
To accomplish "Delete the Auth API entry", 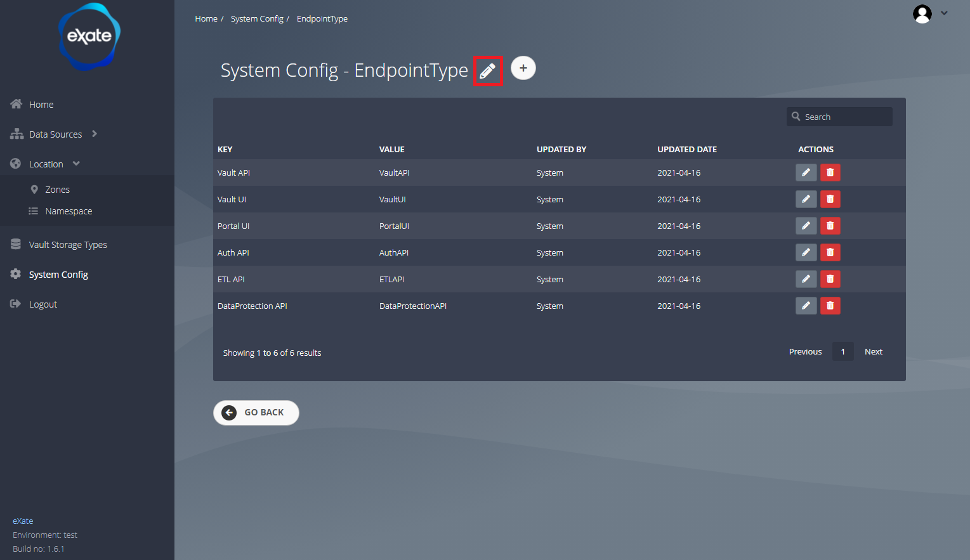I will tap(830, 252).
